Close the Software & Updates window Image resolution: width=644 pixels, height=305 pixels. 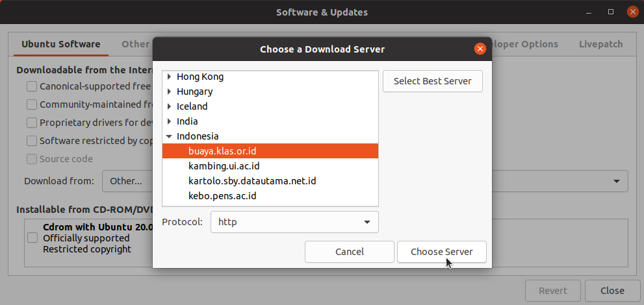(x=632, y=12)
